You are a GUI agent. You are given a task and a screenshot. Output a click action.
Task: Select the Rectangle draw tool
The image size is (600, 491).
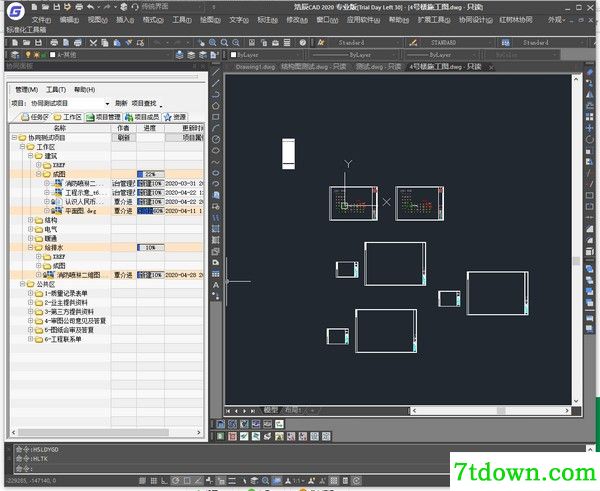point(216,117)
